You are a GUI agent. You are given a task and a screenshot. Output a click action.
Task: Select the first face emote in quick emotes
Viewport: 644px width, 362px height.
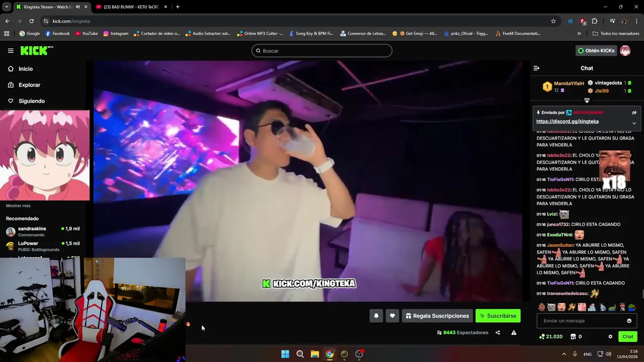[x=541, y=307]
